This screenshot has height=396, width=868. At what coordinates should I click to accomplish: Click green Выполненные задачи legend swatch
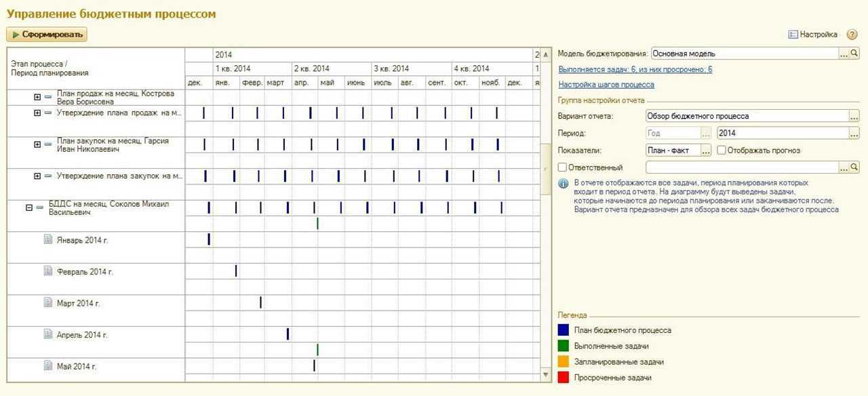click(x=563, y=346)
